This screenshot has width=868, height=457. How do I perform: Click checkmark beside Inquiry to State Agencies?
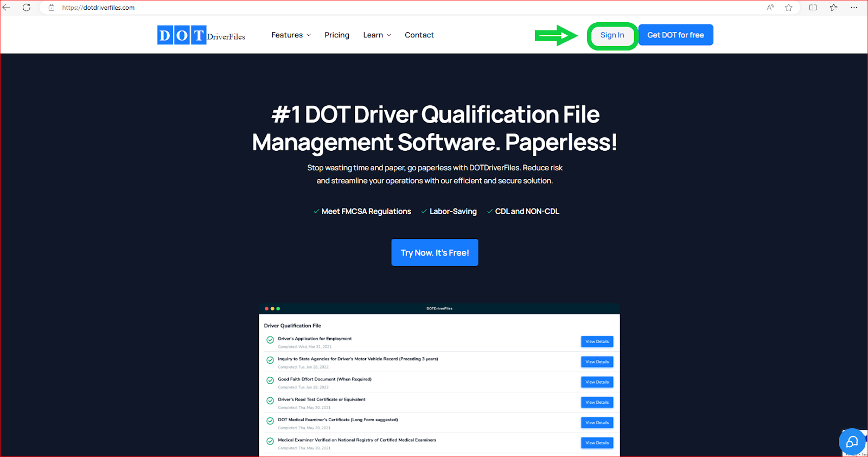point(270,360)
